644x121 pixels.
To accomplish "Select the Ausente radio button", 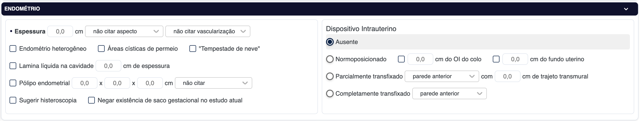I will click(330, 42).
